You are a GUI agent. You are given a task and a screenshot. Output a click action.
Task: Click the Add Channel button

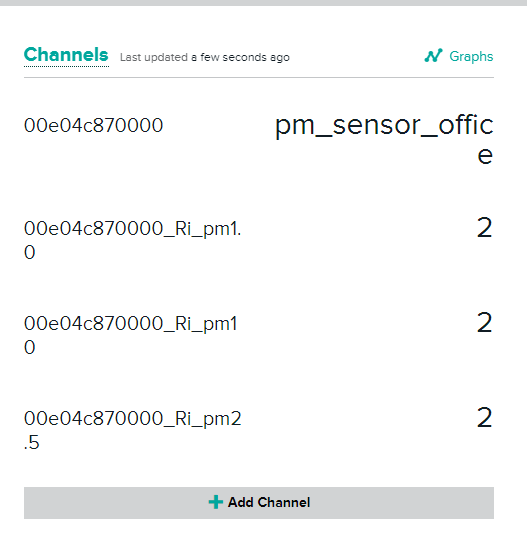[x=259, y=503]
